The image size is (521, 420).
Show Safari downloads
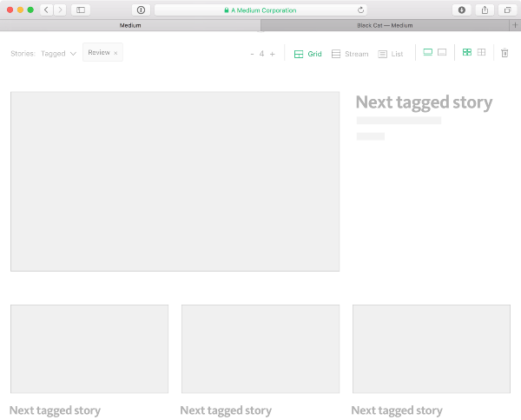[461, 10]
